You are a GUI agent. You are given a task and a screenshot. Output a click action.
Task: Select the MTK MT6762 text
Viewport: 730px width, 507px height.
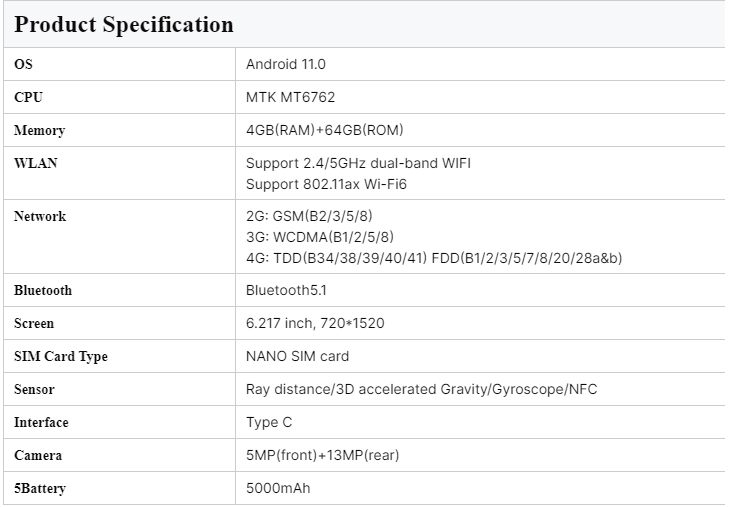pos(290,97)
